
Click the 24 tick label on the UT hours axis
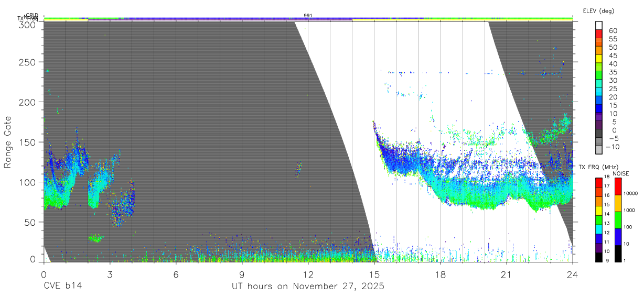click(572, 274)
